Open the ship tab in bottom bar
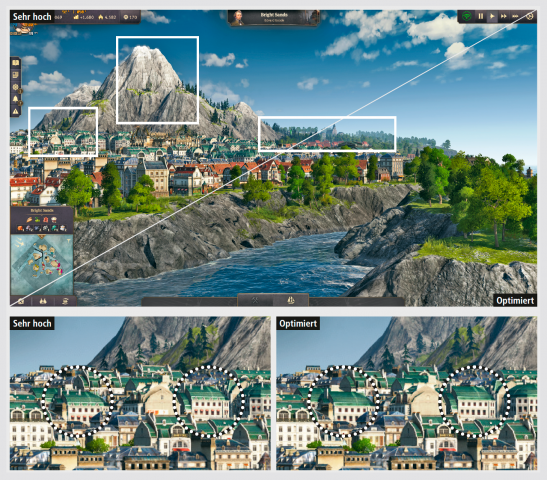 pyautogui.click(x=291, y=300)
